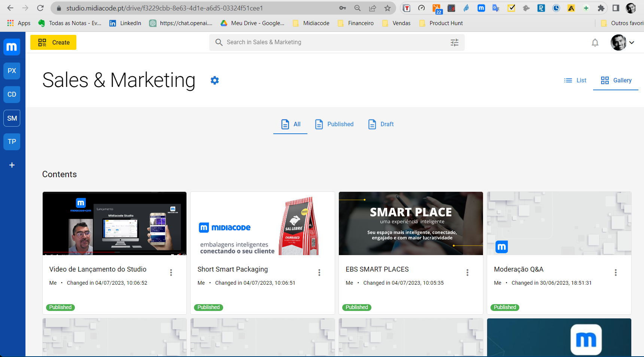Viewport: 644px width, 357px height.
Task: Open options for Short Smart Packaging
Action: pos(319,273)
